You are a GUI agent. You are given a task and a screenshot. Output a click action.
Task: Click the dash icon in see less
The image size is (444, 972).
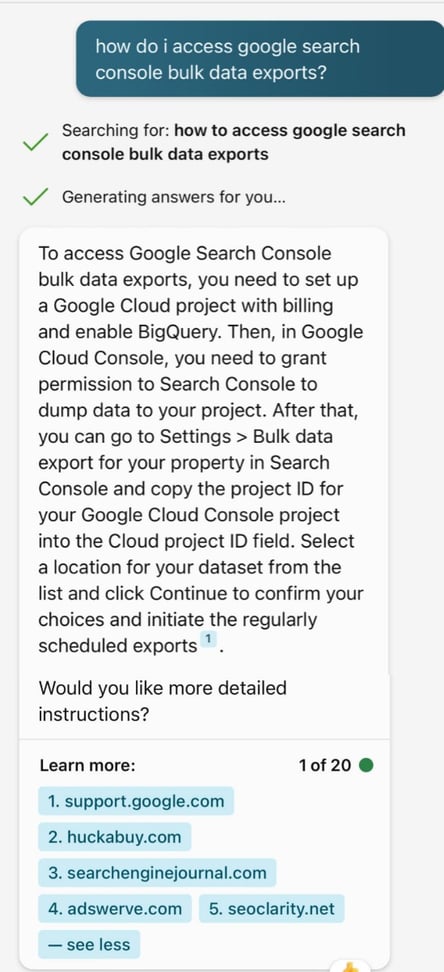coord(55,945)
